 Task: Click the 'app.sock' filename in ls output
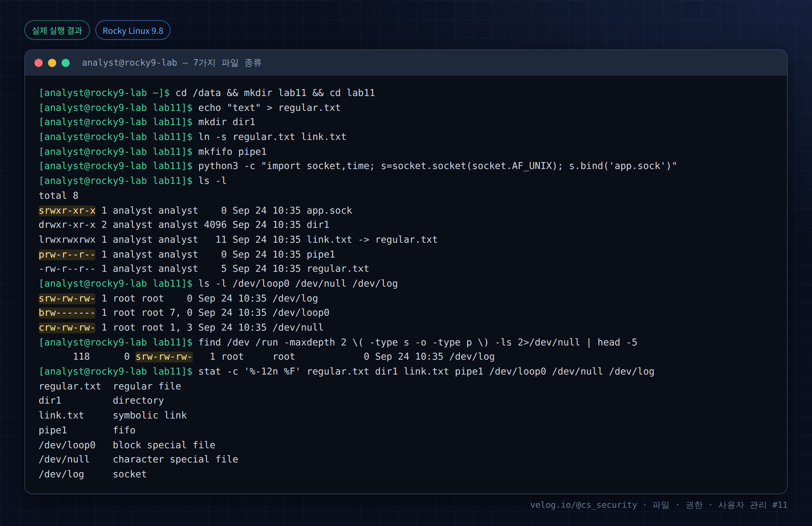(329, 210)
